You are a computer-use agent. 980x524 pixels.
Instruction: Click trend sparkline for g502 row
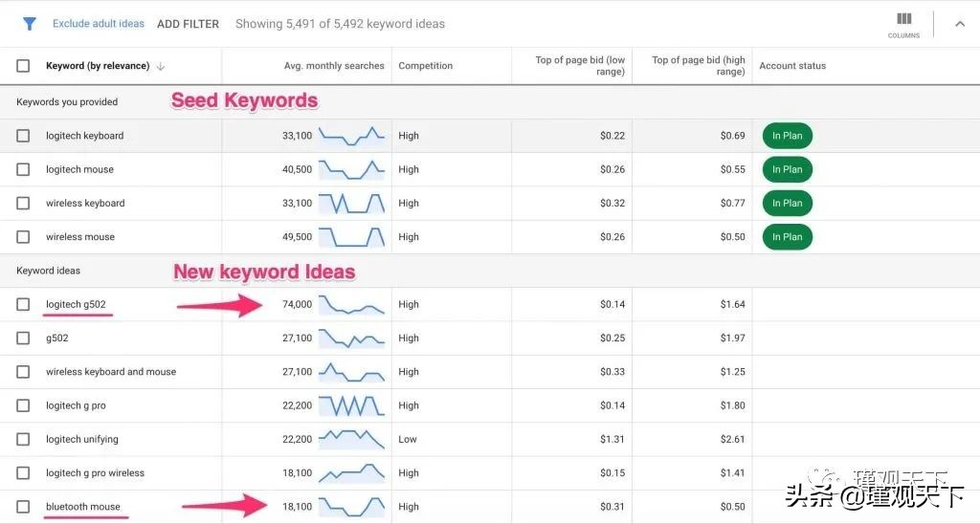pos(351,338)
